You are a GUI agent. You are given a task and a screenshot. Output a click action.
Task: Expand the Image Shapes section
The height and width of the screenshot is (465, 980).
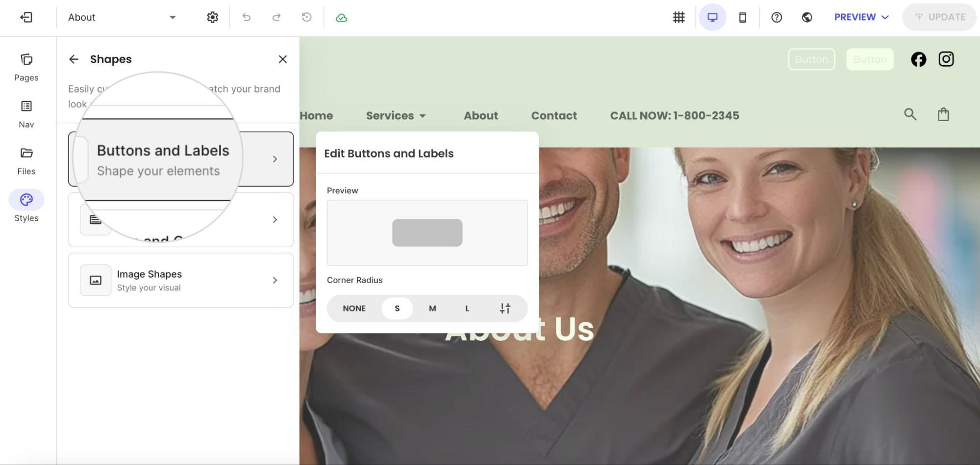tap(181, 280)
